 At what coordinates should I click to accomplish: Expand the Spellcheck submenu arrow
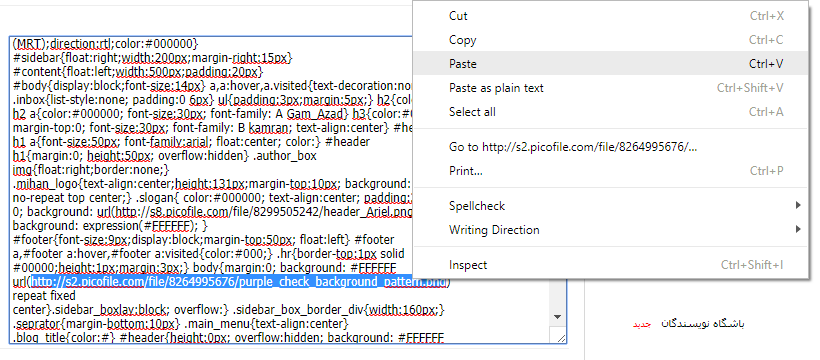[798, 206]
